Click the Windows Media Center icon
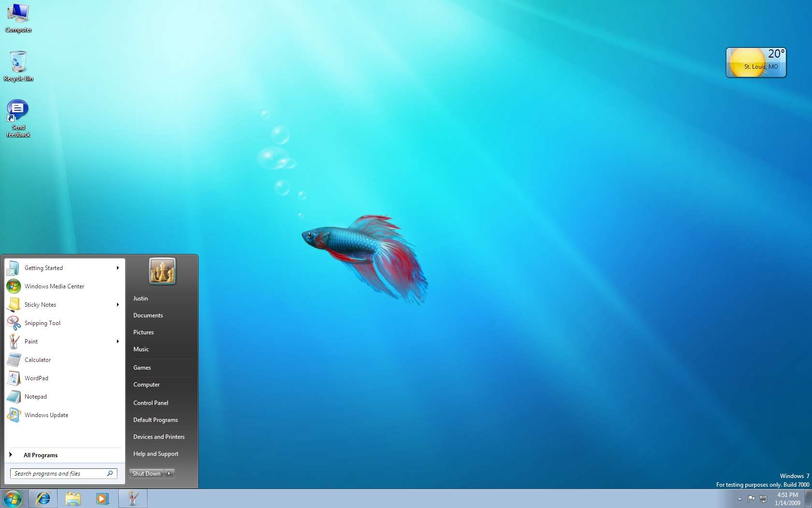The width and height of the screenshot is (812, 508). (14, 286)
